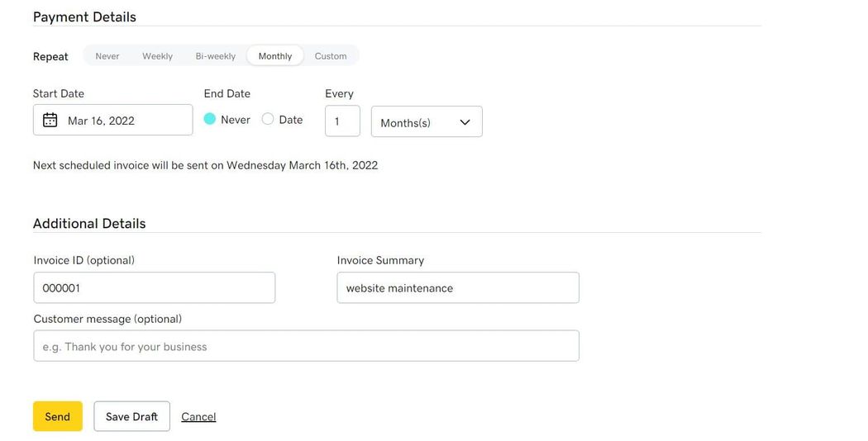Select the Date end date radio button

pyautogui.click(x=268, y=119)
